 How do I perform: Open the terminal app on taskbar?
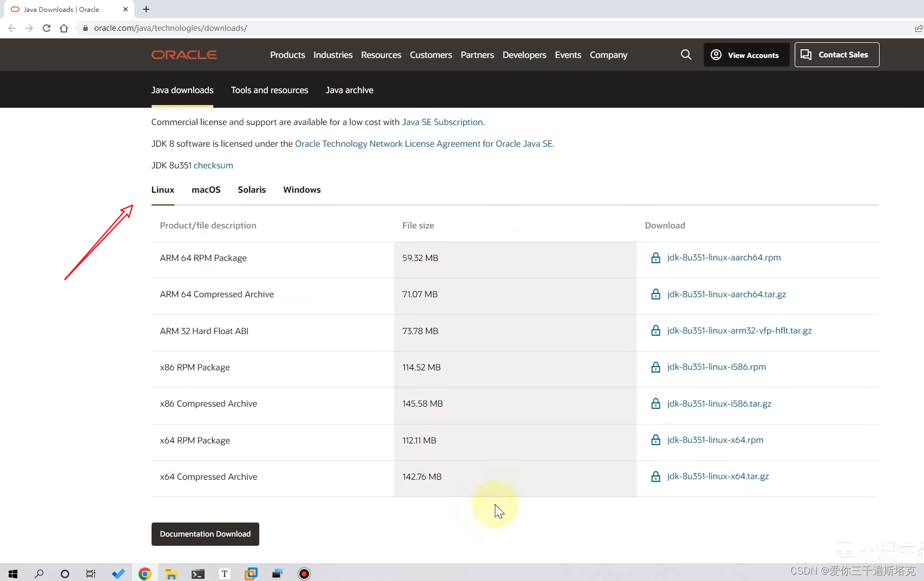pos(198,574)
